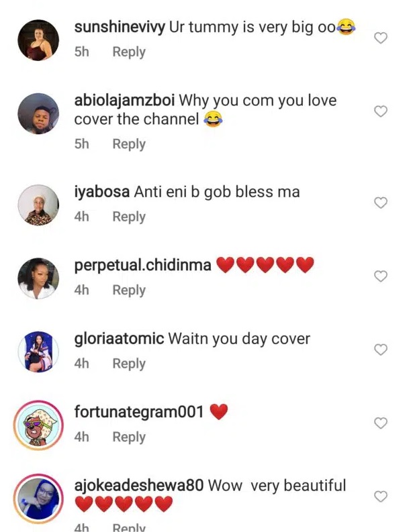Like sunshinevivy's comment with the heart
This screenshot has width=413, height=532.
coord(381,38)
